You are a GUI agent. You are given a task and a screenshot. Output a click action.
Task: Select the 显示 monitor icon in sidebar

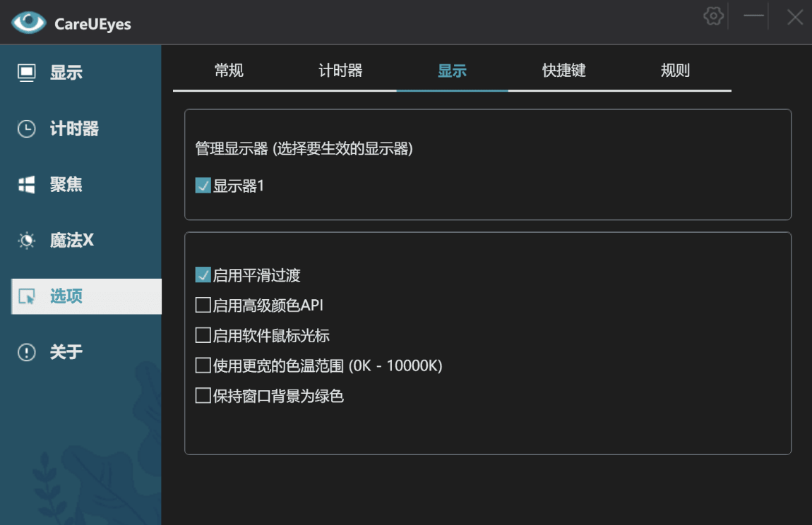(26, 72)
